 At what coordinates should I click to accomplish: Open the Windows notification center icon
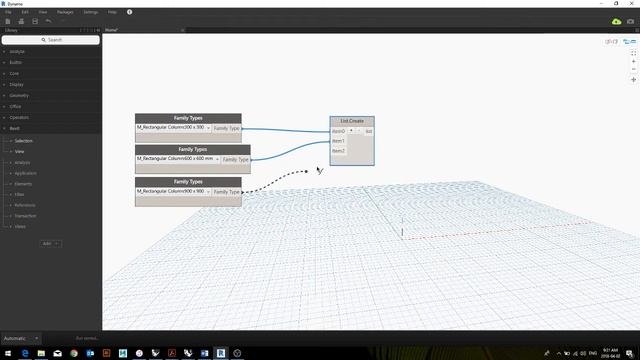(x=629, y=353)
